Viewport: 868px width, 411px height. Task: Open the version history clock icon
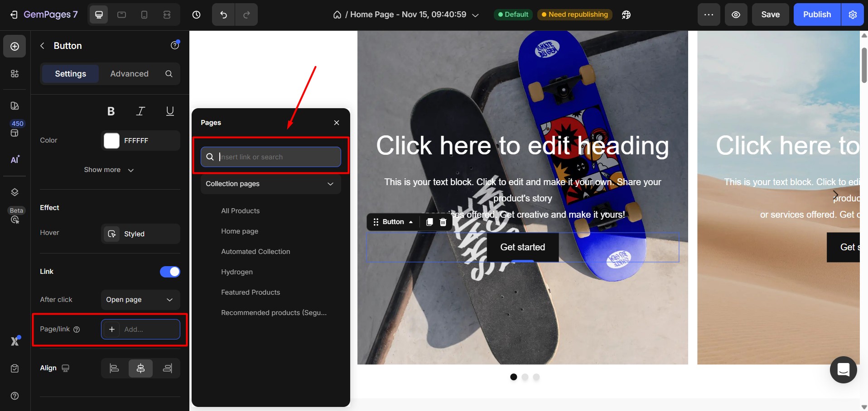[x=196, y=14]
